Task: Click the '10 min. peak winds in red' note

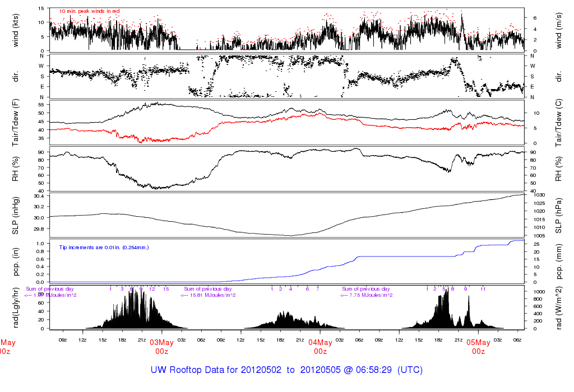Action: [89, 11]
